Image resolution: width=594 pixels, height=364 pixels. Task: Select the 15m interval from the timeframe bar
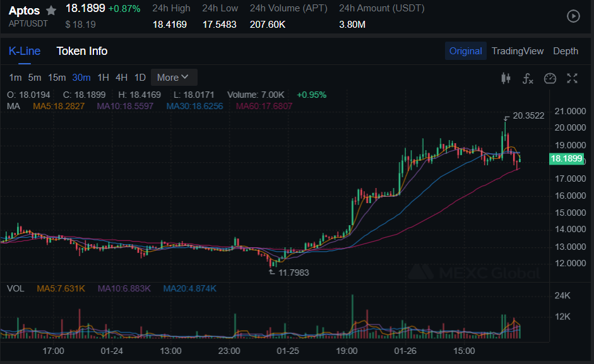[57, 77]
